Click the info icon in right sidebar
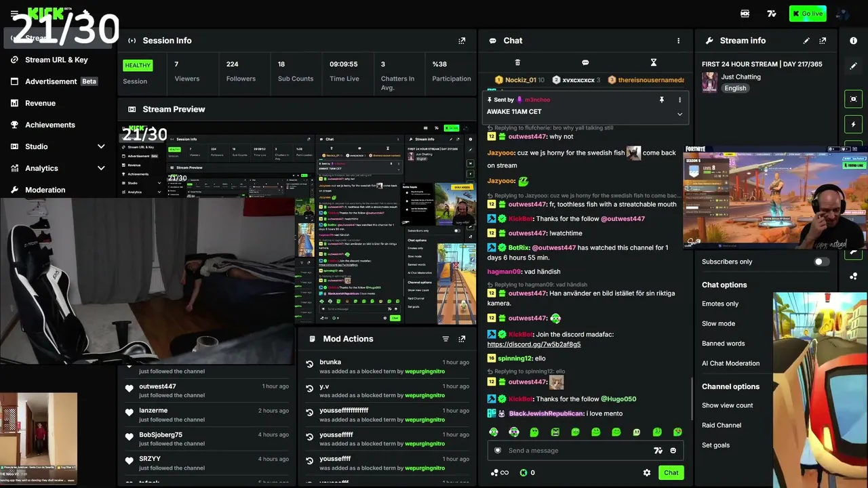The image size is (868, 488). point(853,41)
